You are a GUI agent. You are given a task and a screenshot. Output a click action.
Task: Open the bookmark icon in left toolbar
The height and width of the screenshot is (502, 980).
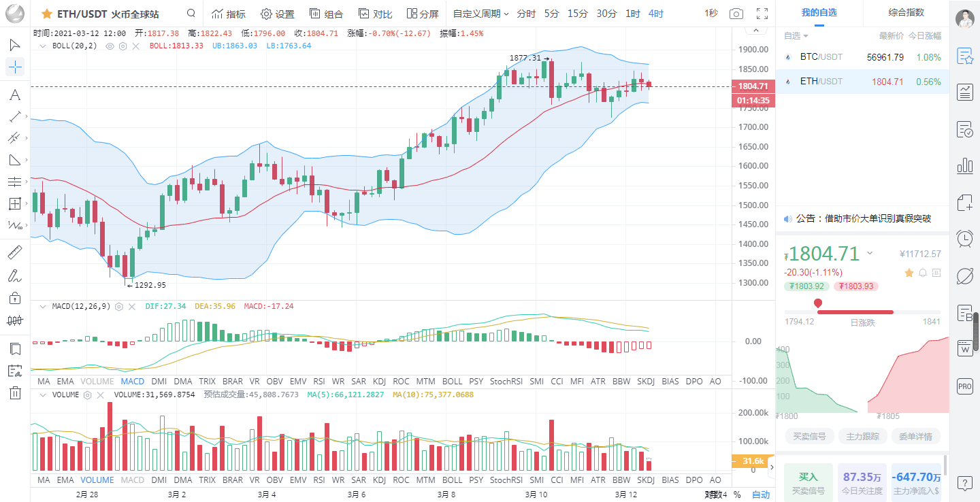pyautogui.click(x=15, y=349)
